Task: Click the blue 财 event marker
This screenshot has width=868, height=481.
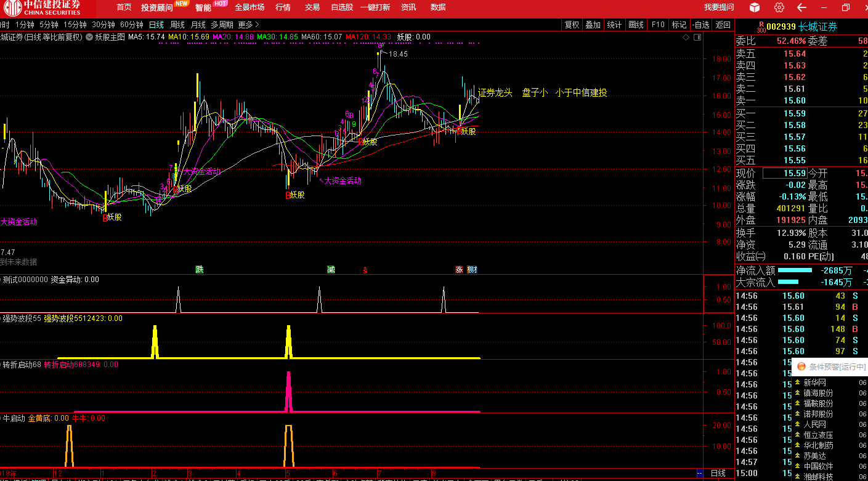Action: tap(472, 269)
